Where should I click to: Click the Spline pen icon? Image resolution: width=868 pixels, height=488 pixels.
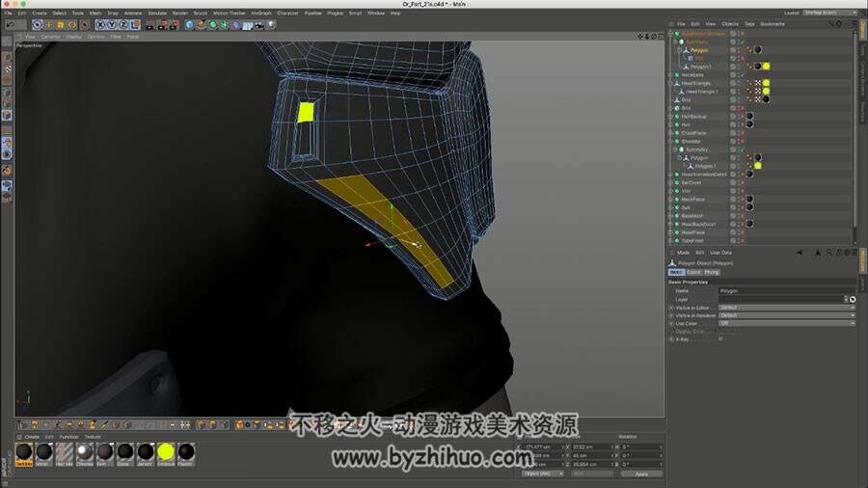201,25
